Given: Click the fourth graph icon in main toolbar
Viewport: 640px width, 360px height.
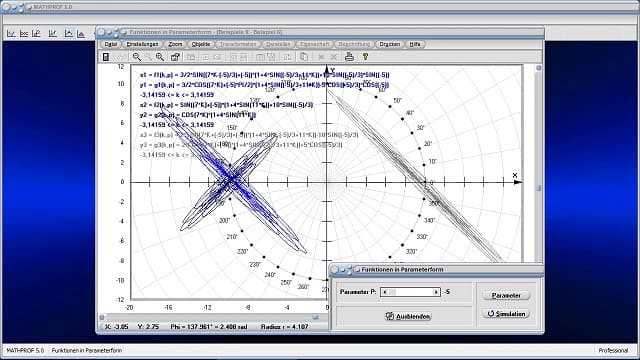Looking at the screenshot, I should tap(53, 33).
